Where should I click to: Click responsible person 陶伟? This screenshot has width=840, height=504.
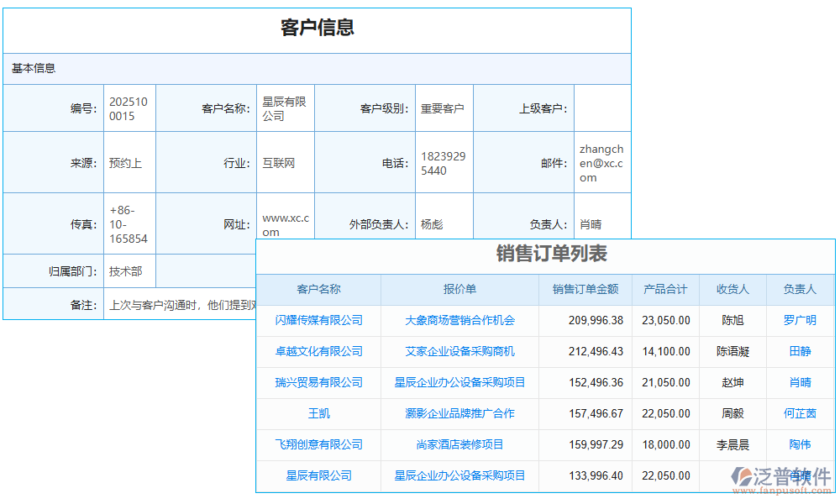802,444
